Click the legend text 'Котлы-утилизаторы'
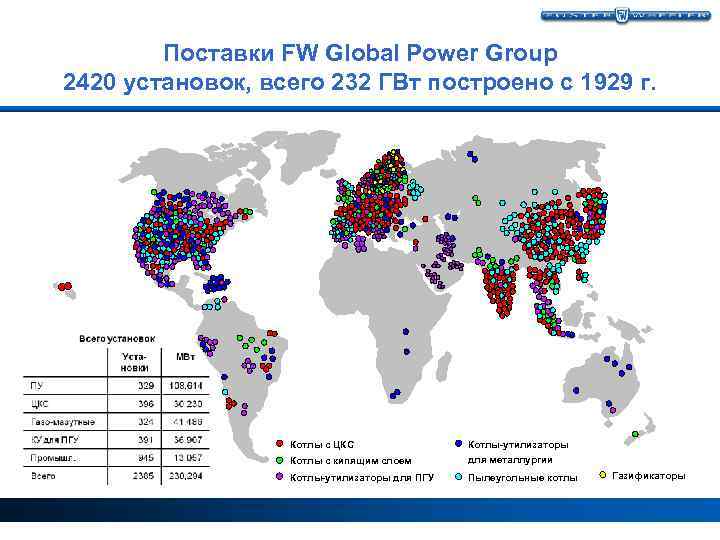The image size is (720, 540). [x=518, y=444]
